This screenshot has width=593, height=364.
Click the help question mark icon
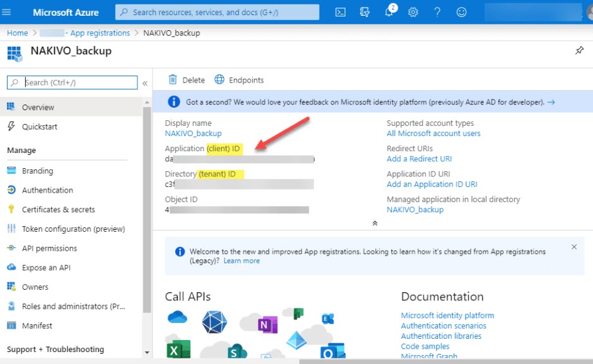point(437,12)
